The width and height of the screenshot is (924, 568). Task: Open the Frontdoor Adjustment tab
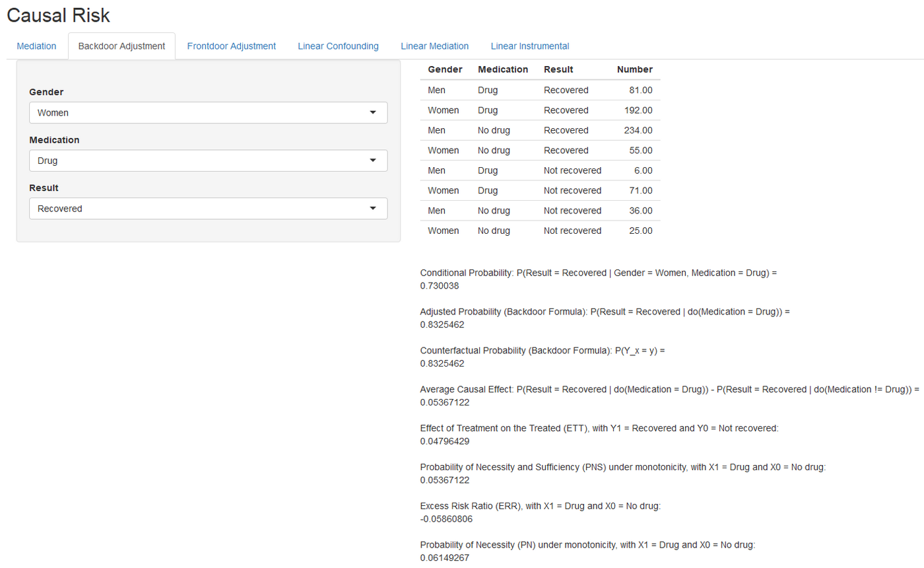[231, 46]
